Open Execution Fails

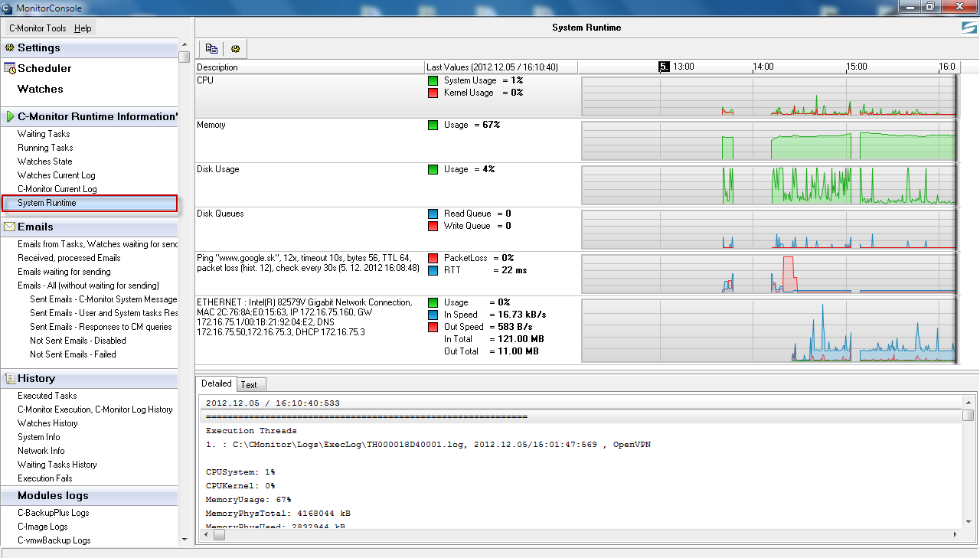pyautogui.click(x=45, y=478)
